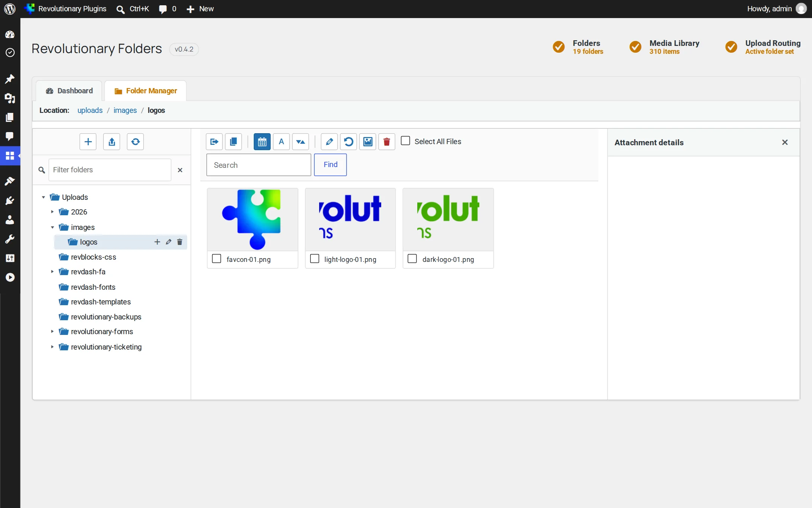Open the favcon-01.png thumbnail
Screen dimensions: 812x508
pyautogui.click(x=253, y=220)
